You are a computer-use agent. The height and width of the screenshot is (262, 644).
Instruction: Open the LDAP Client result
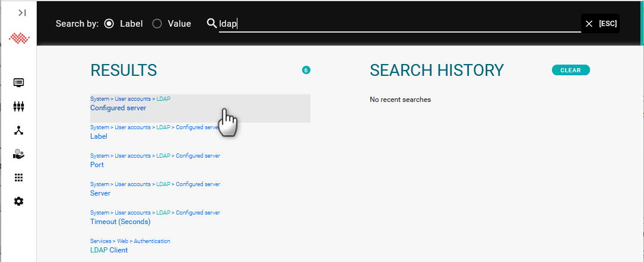click(109, 250)
